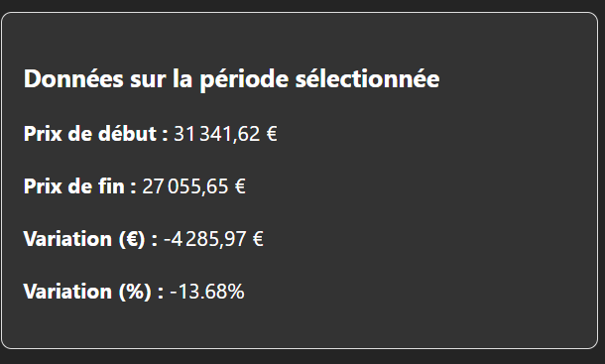605x364 pixels.
Task: Click the word début in the first row
Action: point(127,134)
